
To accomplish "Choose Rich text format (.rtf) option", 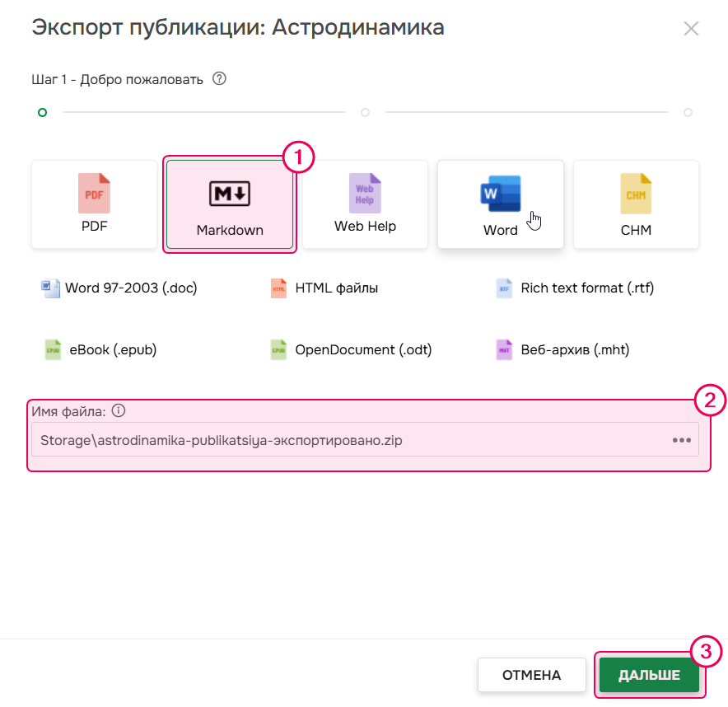I will 576,288.
